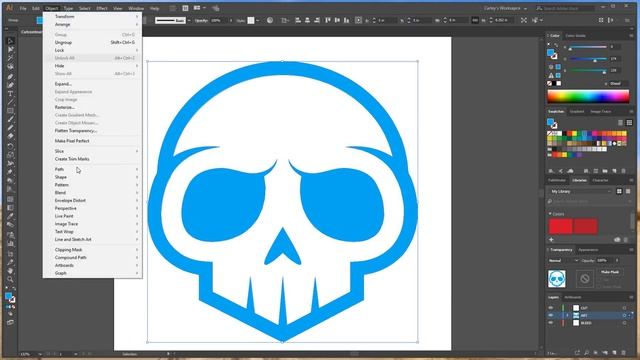Click the add content plus button in Libraries

coord(551,240)
